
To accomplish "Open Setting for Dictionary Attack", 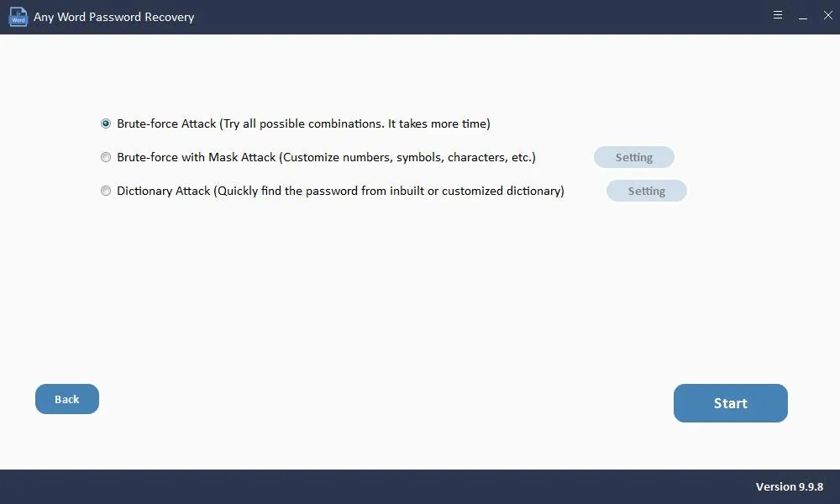I will (646, 191).
